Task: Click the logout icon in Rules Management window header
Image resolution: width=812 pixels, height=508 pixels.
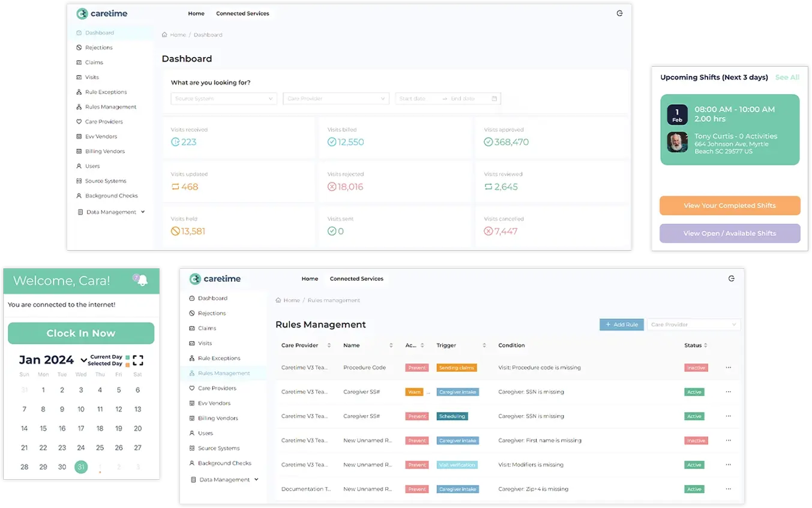Action: tap(732, 278)
